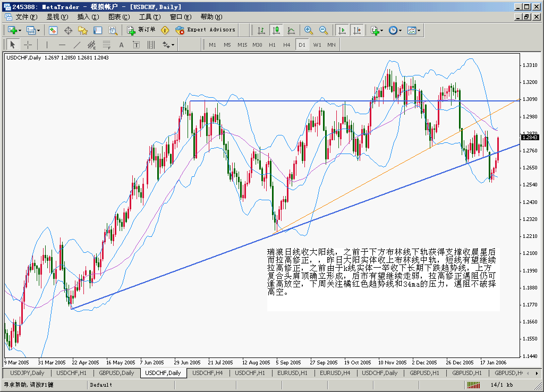
Task: Switch chart to bar chart mode
Action: [x=261, y=30]
